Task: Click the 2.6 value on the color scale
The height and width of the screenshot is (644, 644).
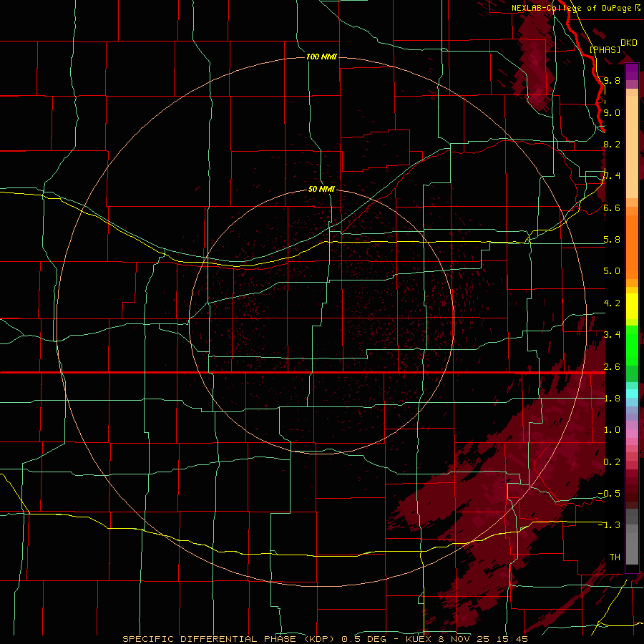Action: point(612,367)
